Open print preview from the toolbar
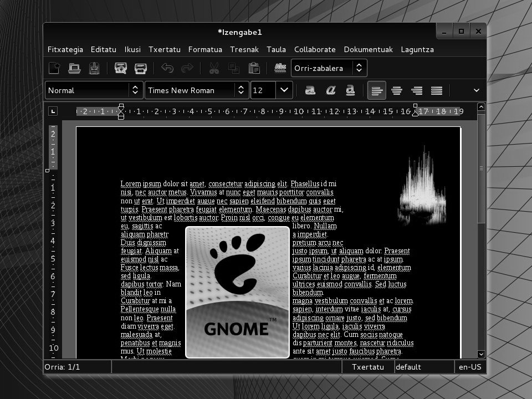Image resolution: width=532 pixels, height=399 pixels. click(120, 68)
